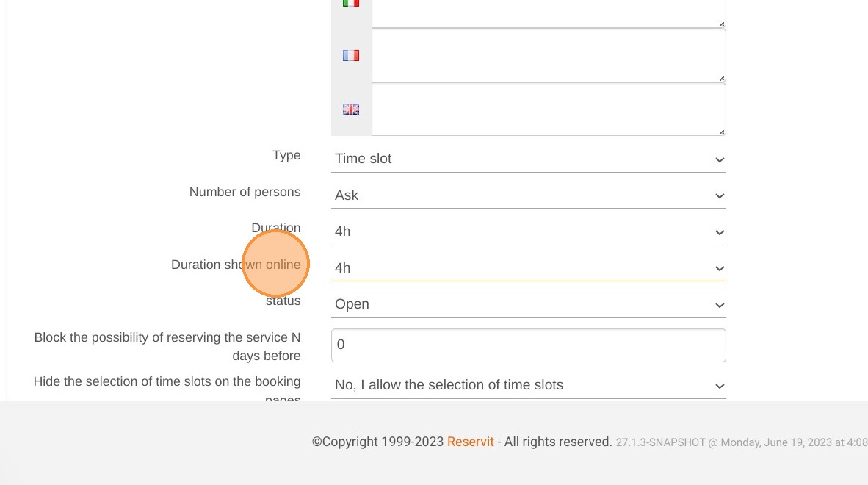Open the hide time slots selection dropdown
Screen dimensions: 868x485
[x=528, y=385]
